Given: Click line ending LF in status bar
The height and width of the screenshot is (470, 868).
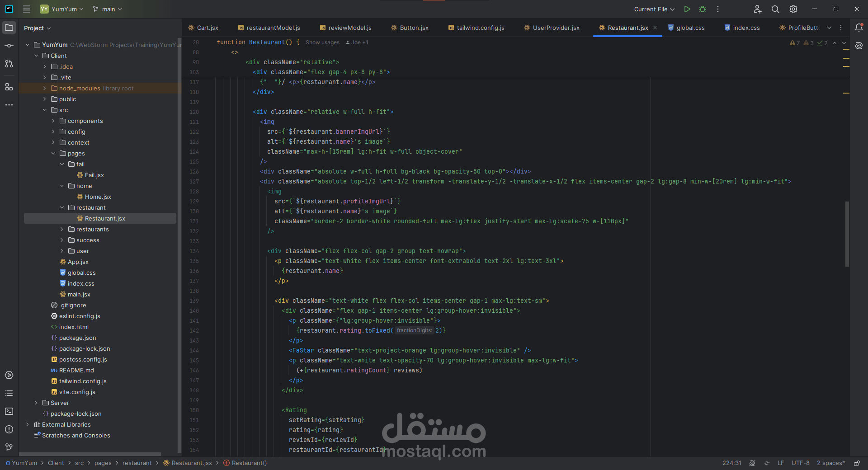Looking at the screenshot, I should point(781,463).
